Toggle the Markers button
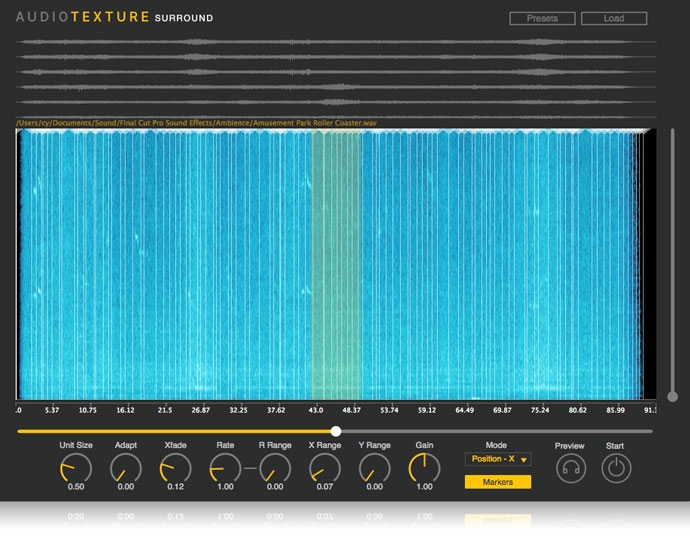The width and height of the screenshot is (690, 544). [x=497, y=482]
